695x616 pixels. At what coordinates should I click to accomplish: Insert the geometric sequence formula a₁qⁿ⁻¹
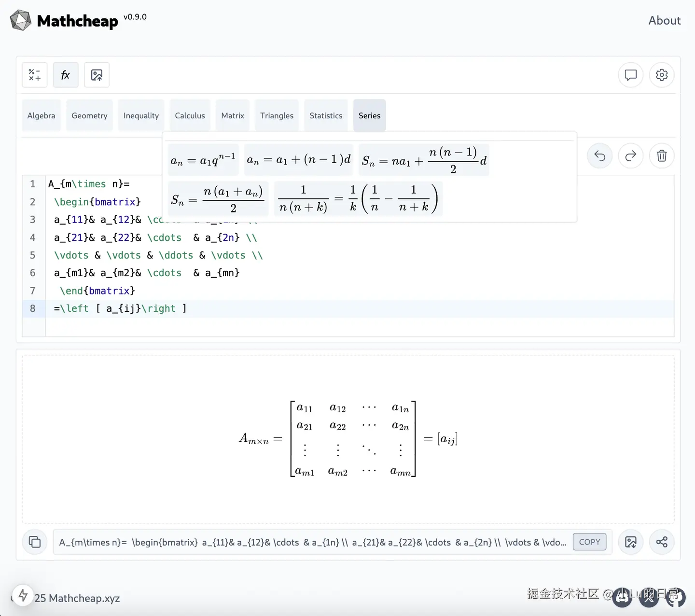click(203, 160)
